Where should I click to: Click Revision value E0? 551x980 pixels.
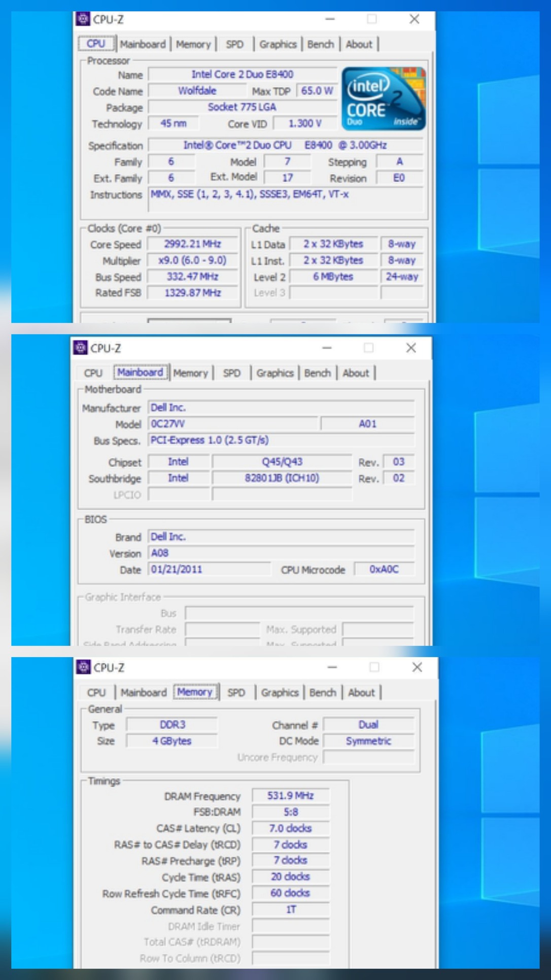pos(399,178)
